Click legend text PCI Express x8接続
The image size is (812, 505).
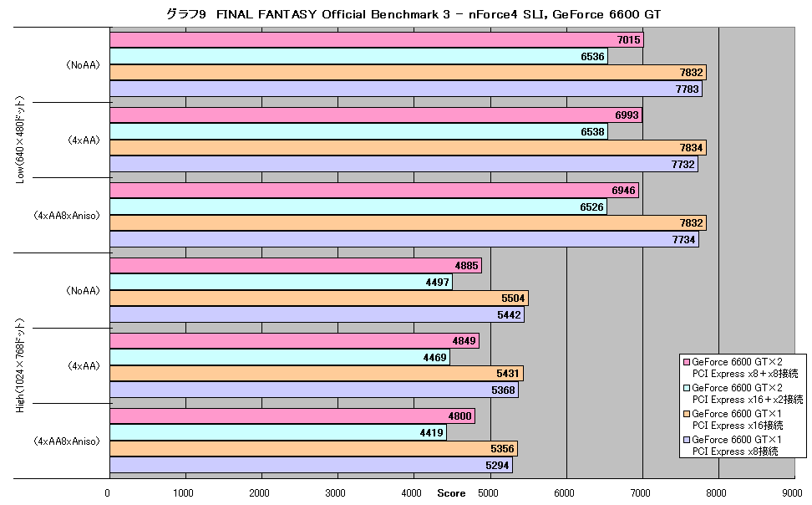pyautogui.click(x=735, y=451)
